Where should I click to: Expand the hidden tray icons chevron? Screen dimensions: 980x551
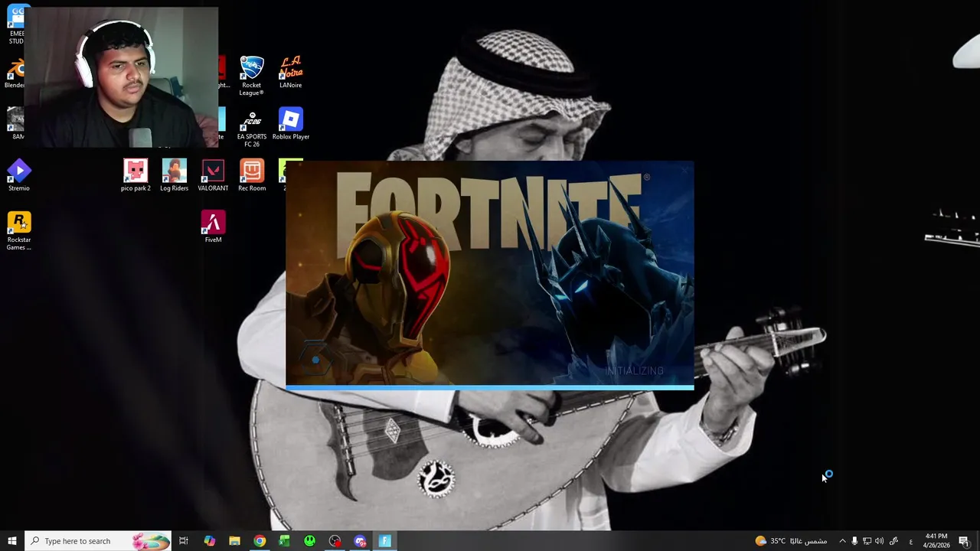point(842,541)
